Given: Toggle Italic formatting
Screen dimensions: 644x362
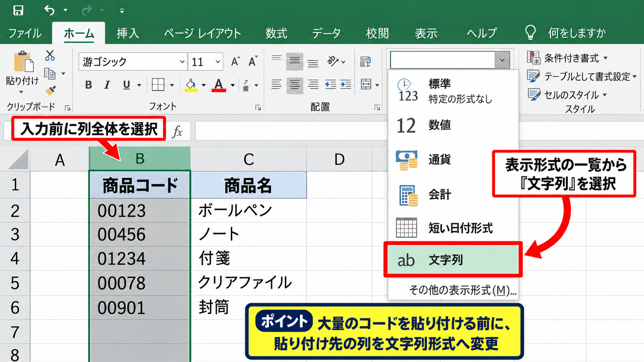Looking at the screenshot, I should pos(107,85).
